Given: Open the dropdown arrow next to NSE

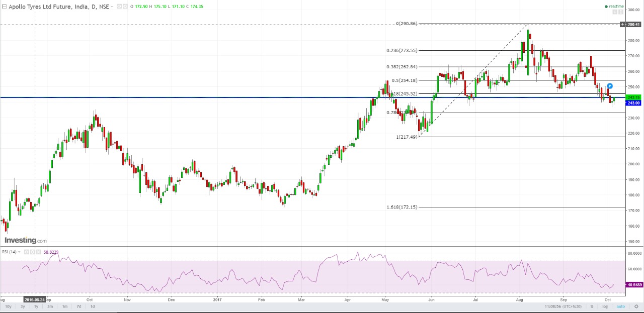Looking at the screenshot, I should coord(112,7).
